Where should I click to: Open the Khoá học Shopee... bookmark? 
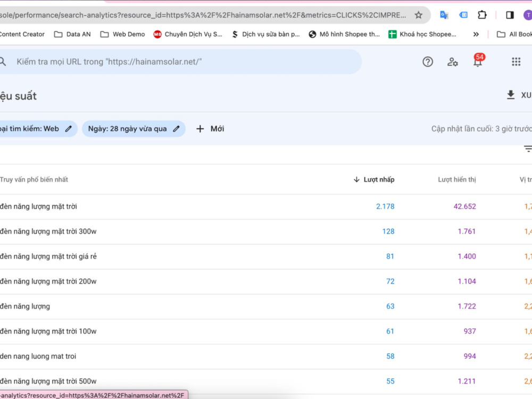(422, 34)
